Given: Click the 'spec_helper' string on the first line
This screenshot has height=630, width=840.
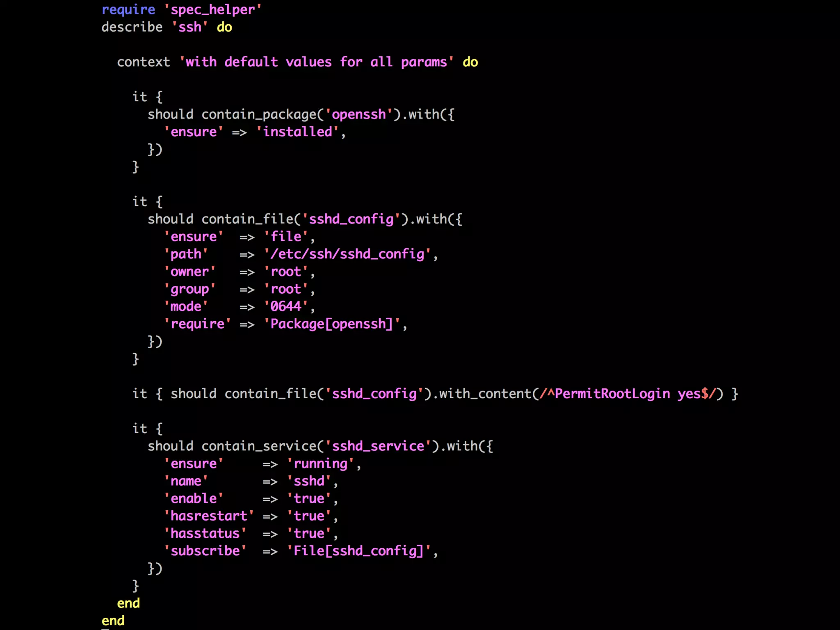Looking at the screenshot, I should (212, 9).
